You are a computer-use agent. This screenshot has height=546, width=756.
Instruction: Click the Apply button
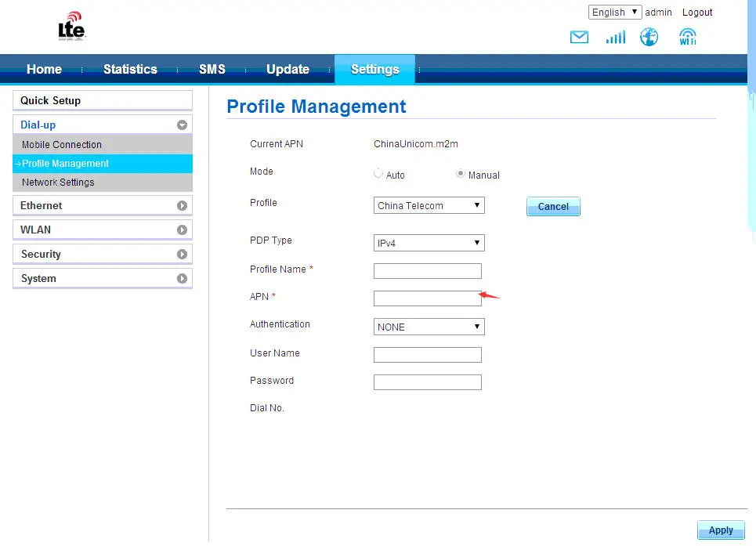click(721, 530)
